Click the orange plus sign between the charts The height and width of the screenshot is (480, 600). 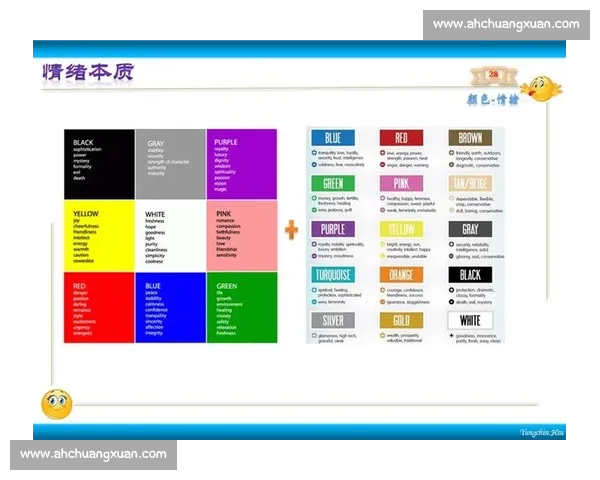(x=291, y=231)
